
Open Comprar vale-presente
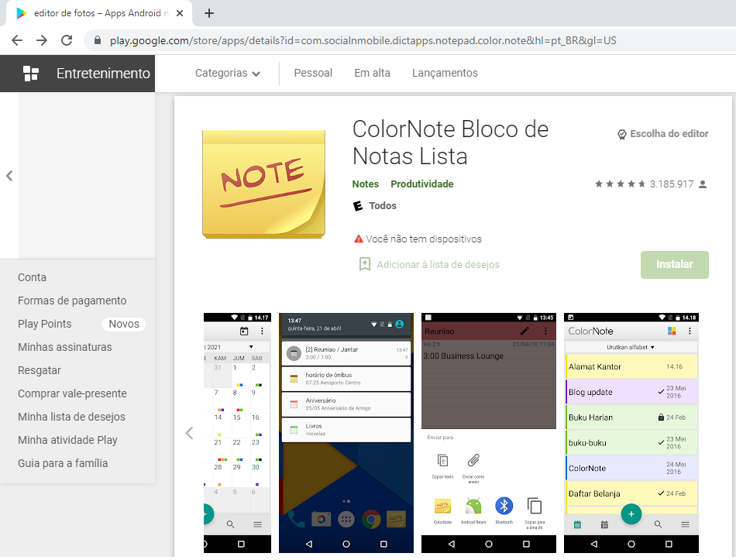coord(72,393)
